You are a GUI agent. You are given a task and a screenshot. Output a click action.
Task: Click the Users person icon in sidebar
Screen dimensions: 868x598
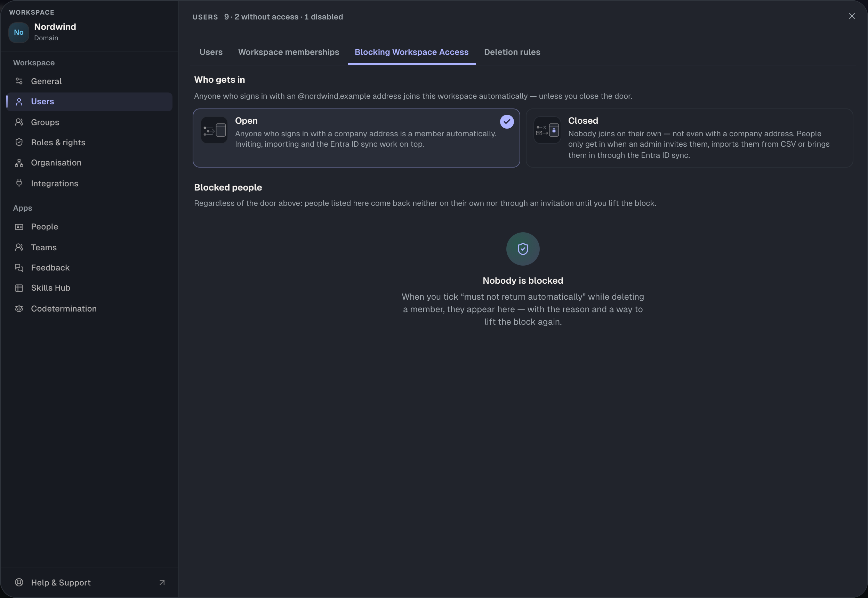click(x=19, y=102)
